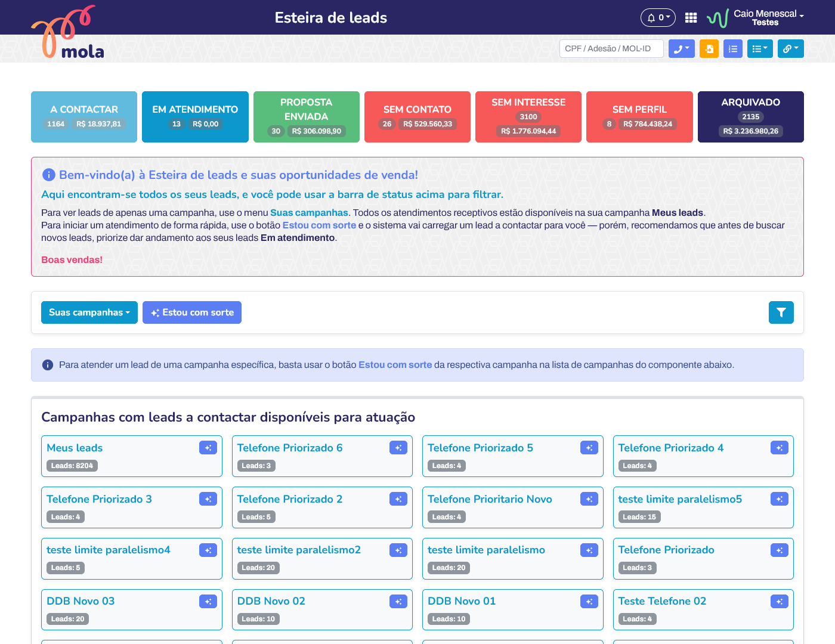Click sparkle icon on Telefone Priorizado 6
Screen dimensions: 835x644
point(398,448)
